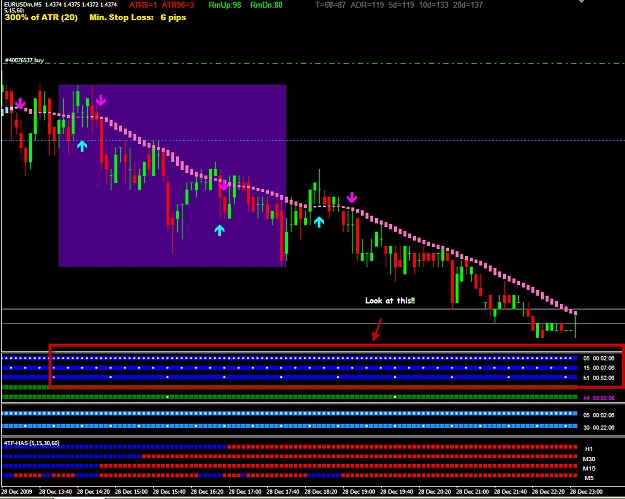Click the M5 row label in 4TF-HAS

coord(589,478)
